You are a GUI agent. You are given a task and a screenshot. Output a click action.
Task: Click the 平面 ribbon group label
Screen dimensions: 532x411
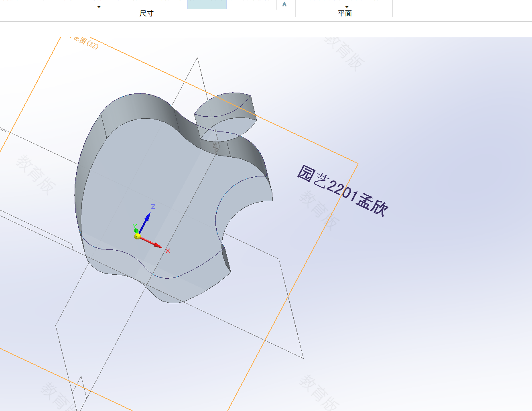pyautogui.click(x=345, y=13)
